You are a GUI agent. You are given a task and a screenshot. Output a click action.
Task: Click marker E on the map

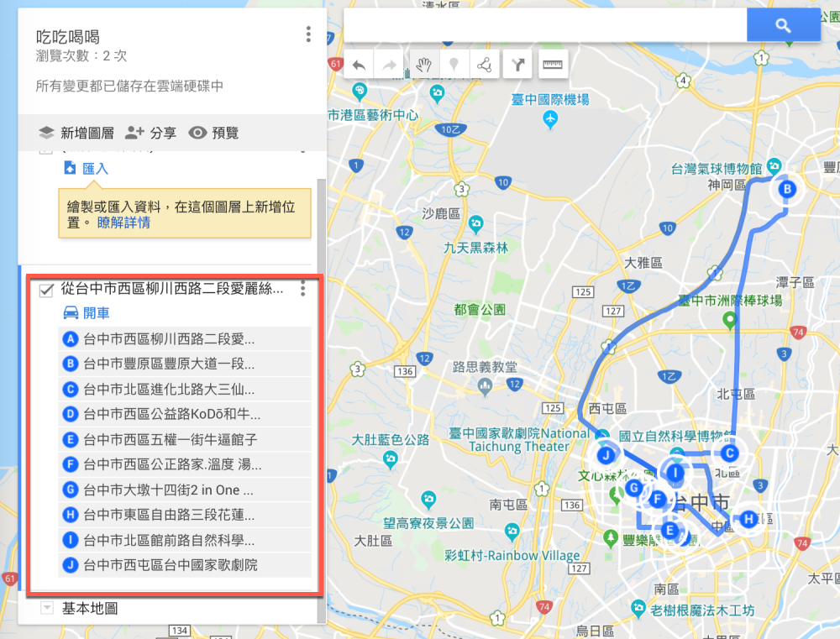click(x=669, y=531)
